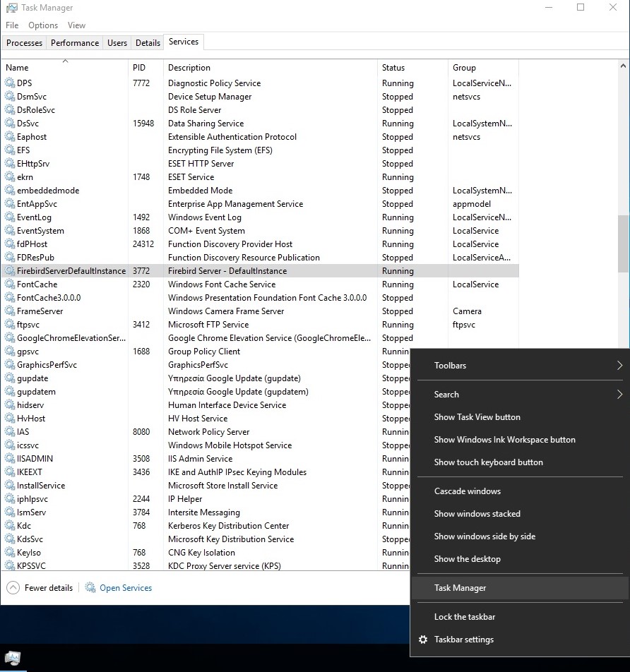Sort services by Name column header

65,67
